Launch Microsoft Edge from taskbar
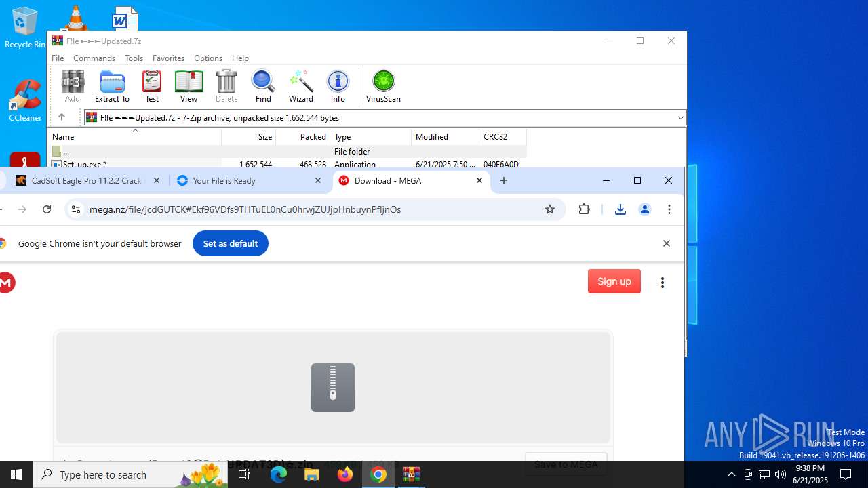 [279, 474]
